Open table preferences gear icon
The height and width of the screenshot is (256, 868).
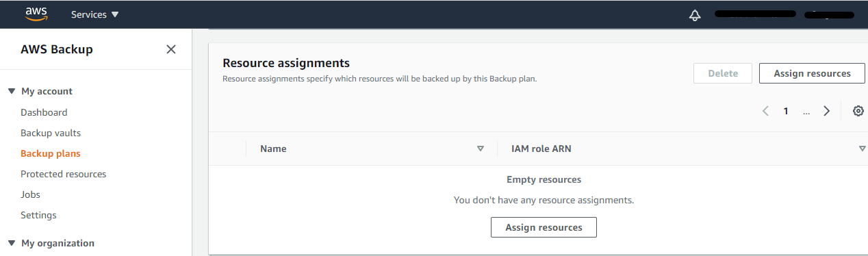click(x=858, y=111)
